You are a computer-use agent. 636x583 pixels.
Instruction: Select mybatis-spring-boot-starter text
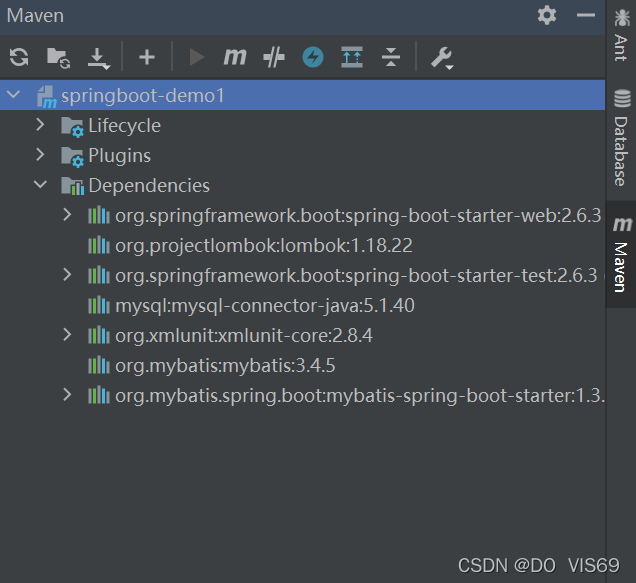pos(450,396)
